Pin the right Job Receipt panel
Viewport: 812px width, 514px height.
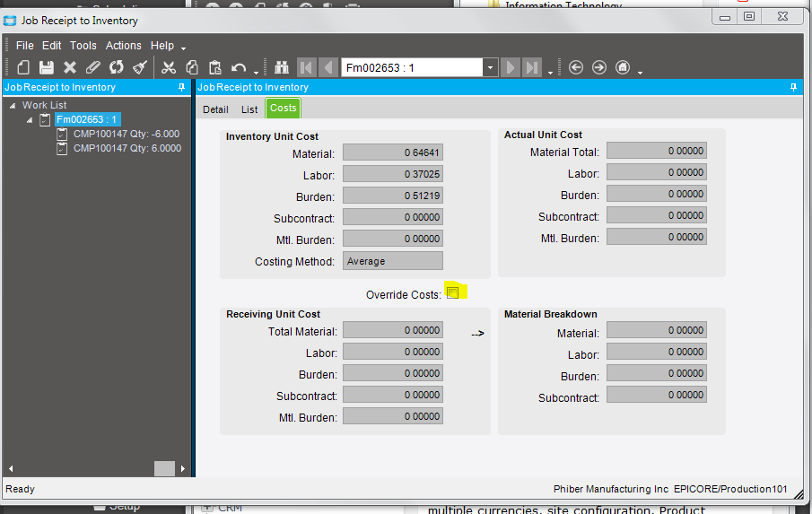(x=793, y=88)
